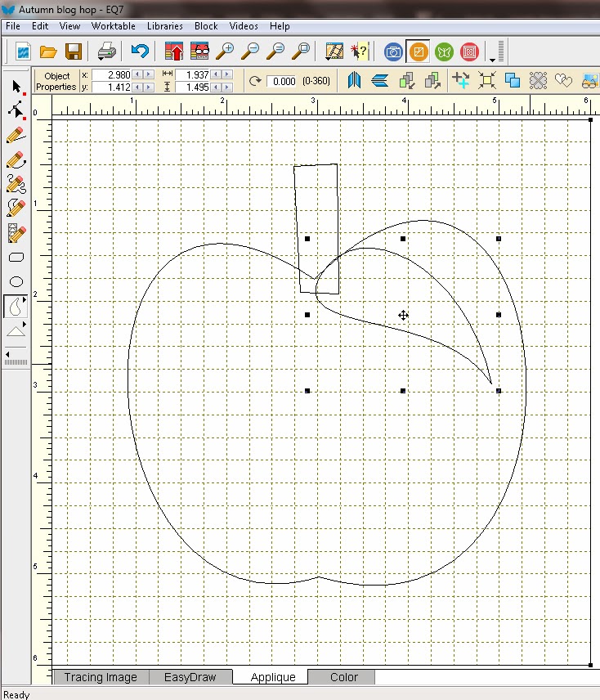
Task: Switch to the Tracing Image tab
Action: click(101, 677)
